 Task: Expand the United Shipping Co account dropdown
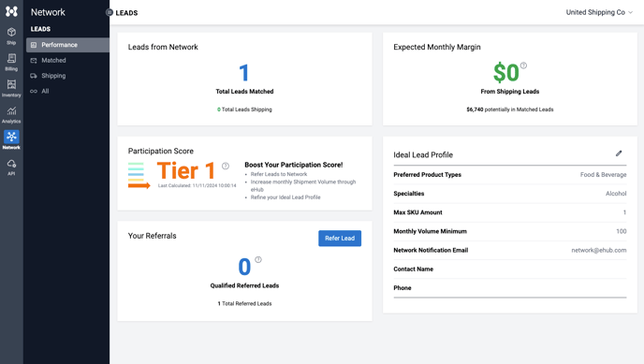click(x=599, y=12)
